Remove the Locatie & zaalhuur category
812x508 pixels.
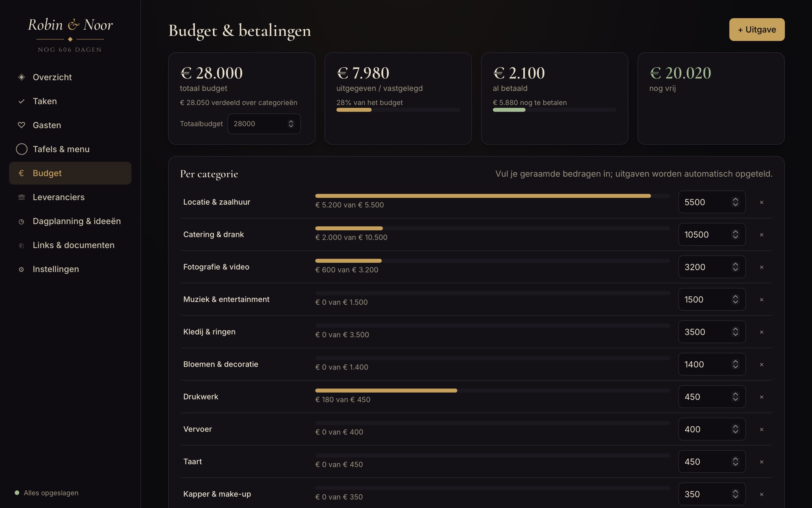[762, 202]
